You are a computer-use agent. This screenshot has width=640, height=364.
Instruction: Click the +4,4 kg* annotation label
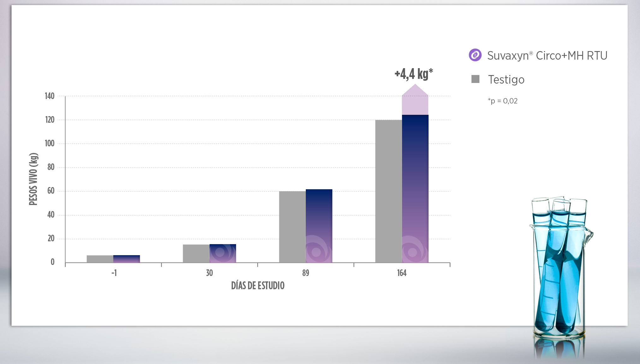click(413, 74)
